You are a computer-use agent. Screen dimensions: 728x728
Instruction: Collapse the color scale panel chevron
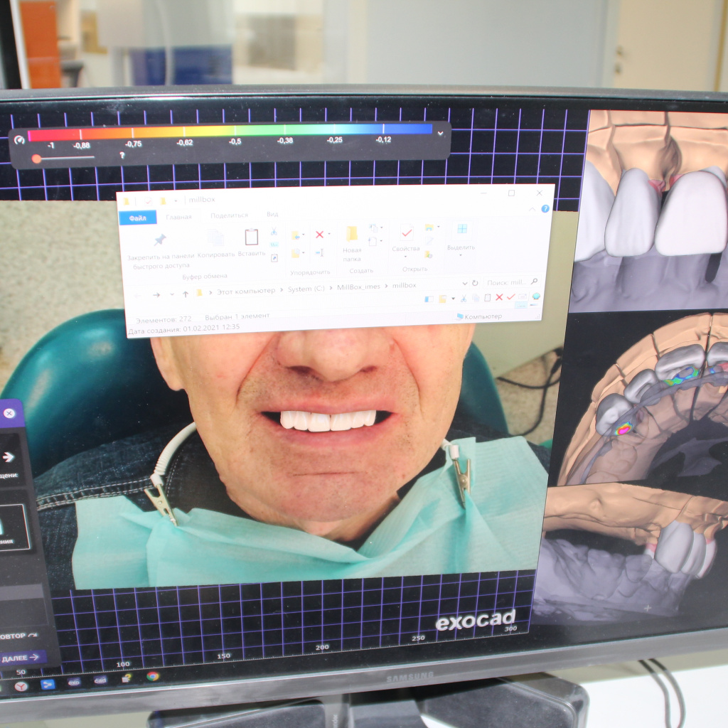pos(440,133)
